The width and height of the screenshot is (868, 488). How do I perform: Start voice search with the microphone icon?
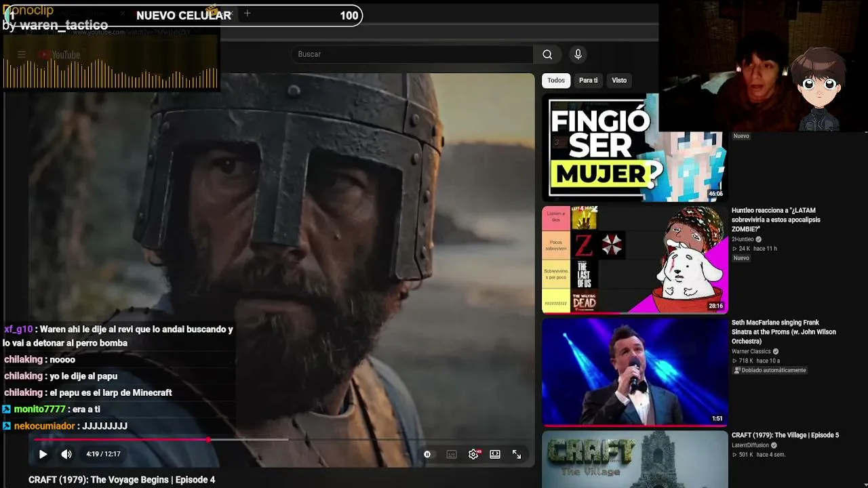(578, 54)
